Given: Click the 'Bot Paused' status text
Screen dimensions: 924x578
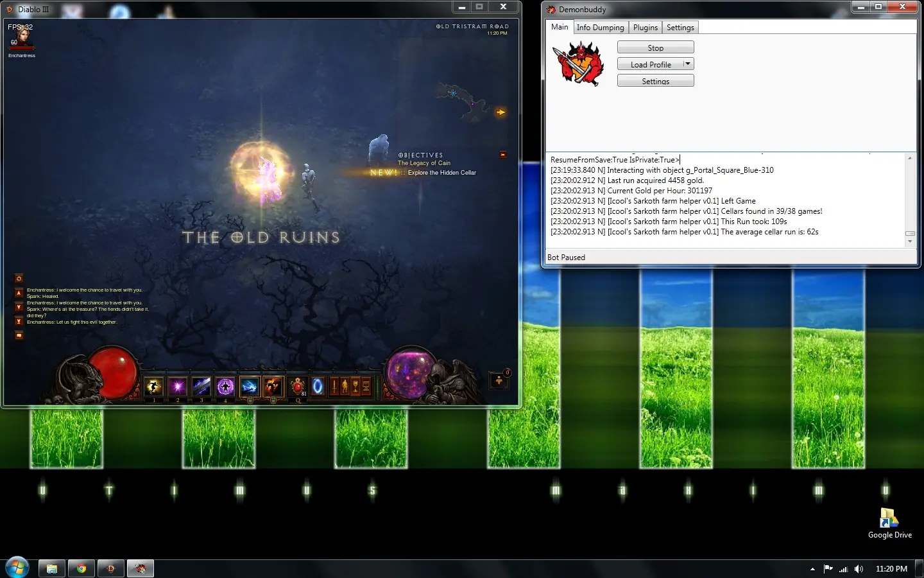Looking at the screenshot, I should pyautogui.click(x=566, y=258).
